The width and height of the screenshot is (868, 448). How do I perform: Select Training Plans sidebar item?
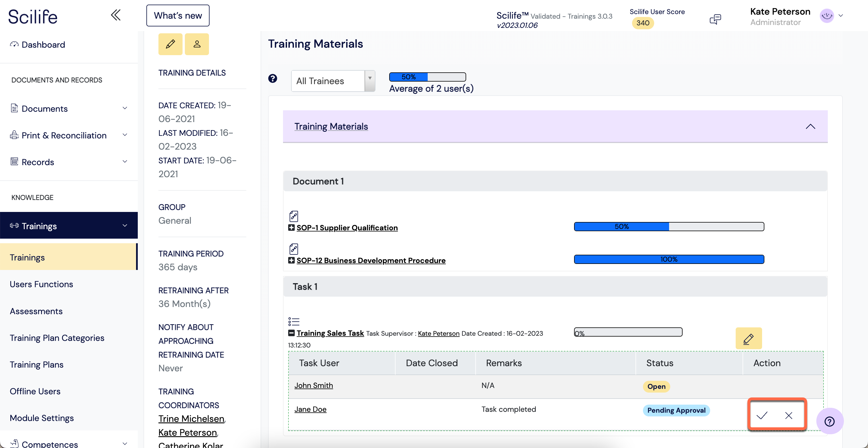point(36,364)
